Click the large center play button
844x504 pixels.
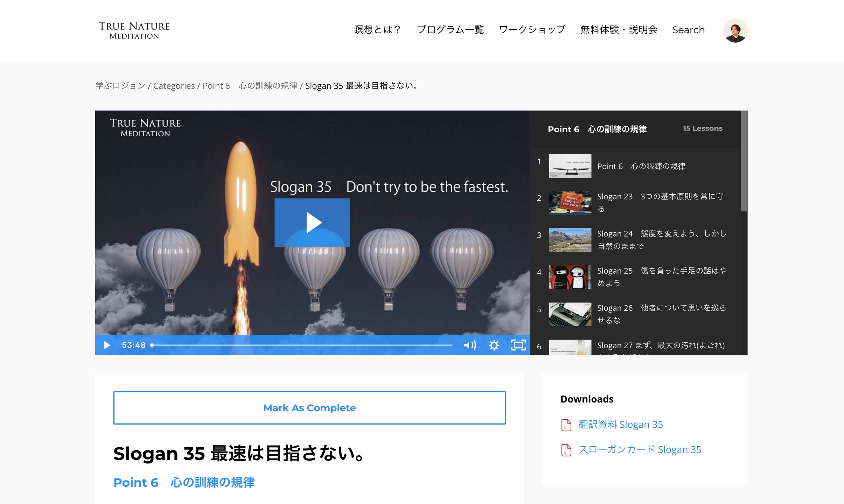pyautogui.click(x=312, y=223)
